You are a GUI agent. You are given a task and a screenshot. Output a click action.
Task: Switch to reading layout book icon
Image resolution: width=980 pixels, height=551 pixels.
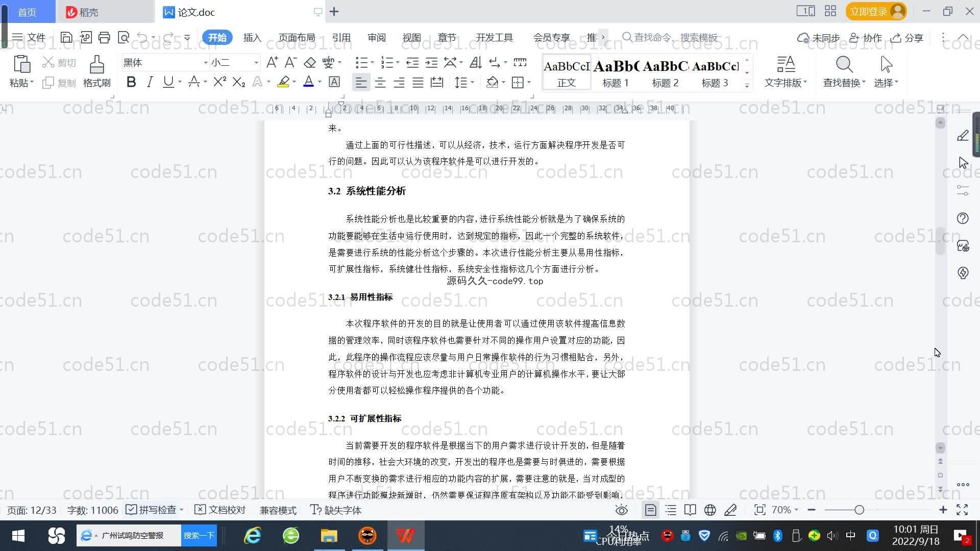pyautogui.click(x=690, y=510)
